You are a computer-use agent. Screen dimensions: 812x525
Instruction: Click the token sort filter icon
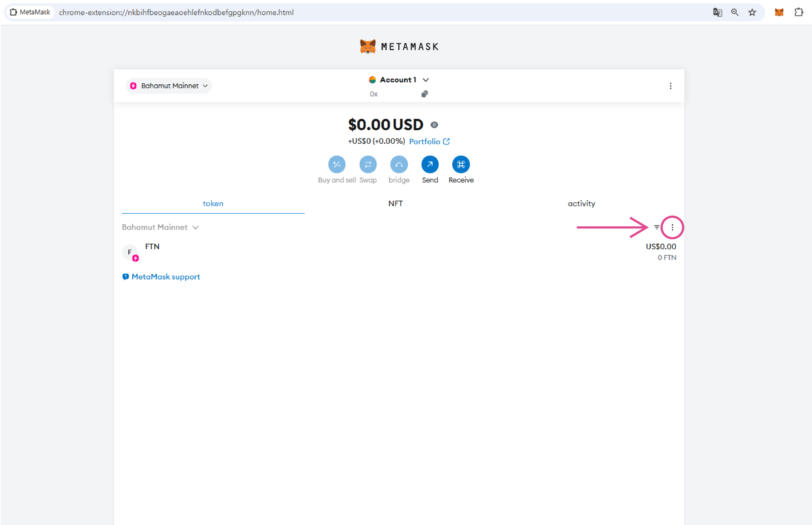[x=657, y=227]
